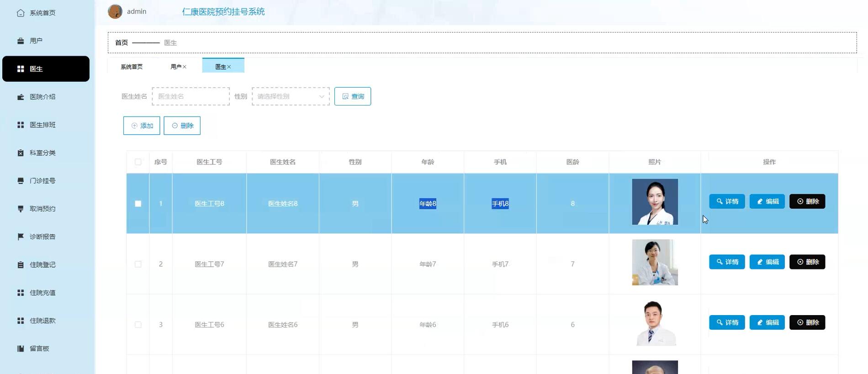Click the 住院登记 clipboard icon

pos(21,264)
